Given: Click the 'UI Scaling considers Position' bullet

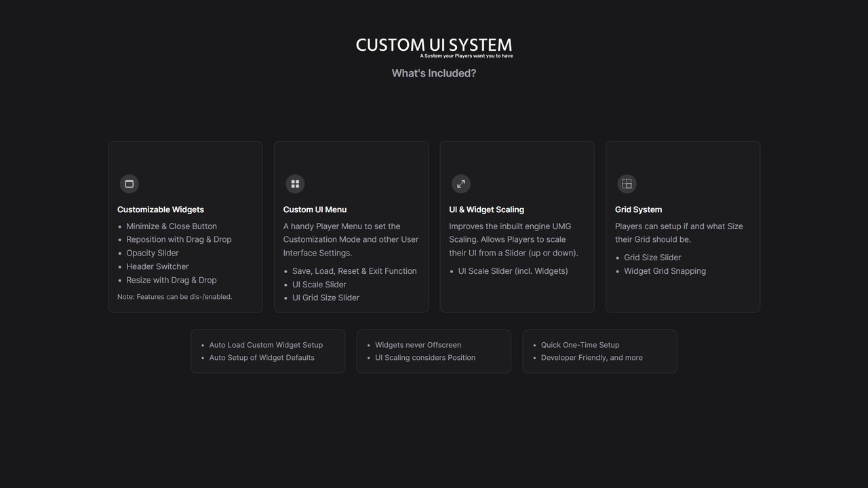Looking at the screenshot, I should [x=425, y=358].
